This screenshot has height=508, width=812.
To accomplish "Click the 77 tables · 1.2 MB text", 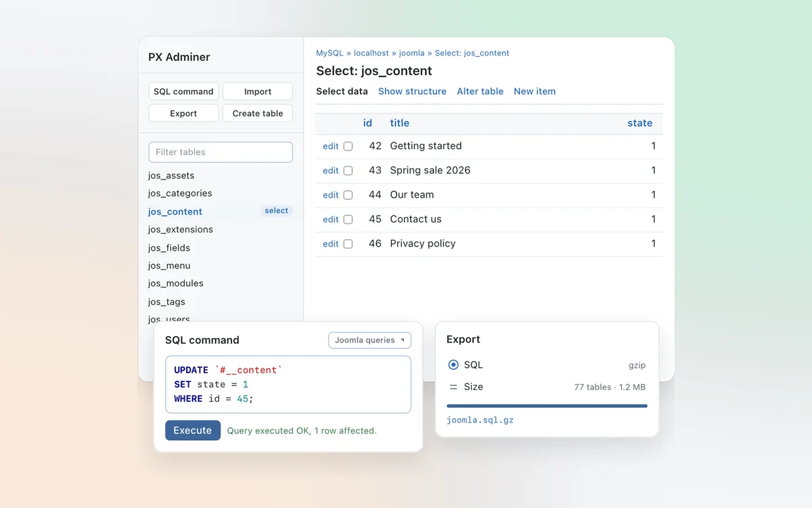I will point(610,387).
